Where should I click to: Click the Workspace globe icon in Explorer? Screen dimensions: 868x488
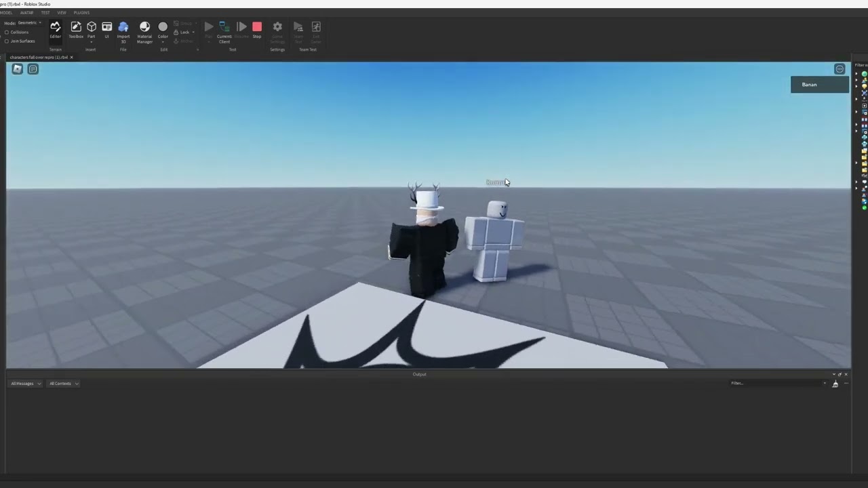point(864,73)
